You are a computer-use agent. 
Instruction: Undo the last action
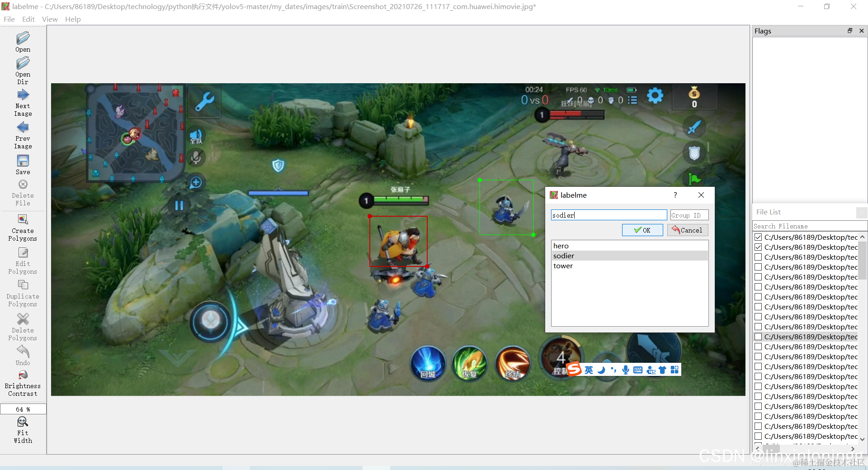[23, 355]
